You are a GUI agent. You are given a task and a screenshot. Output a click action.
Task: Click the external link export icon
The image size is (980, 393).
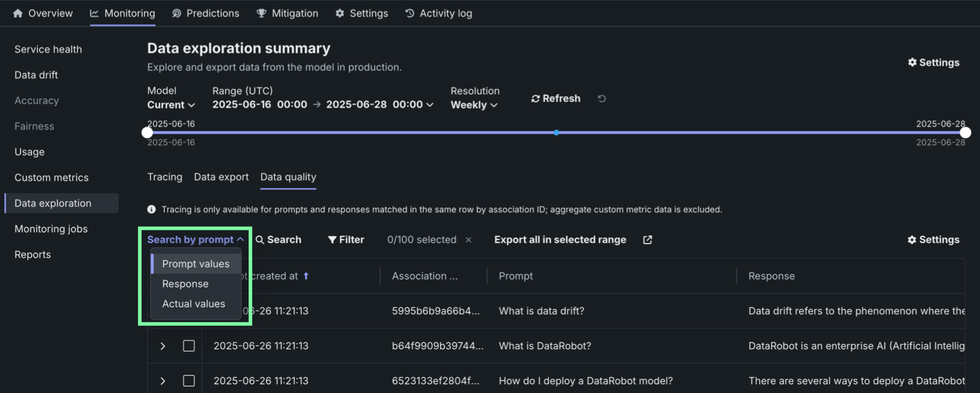coord(647,240)
